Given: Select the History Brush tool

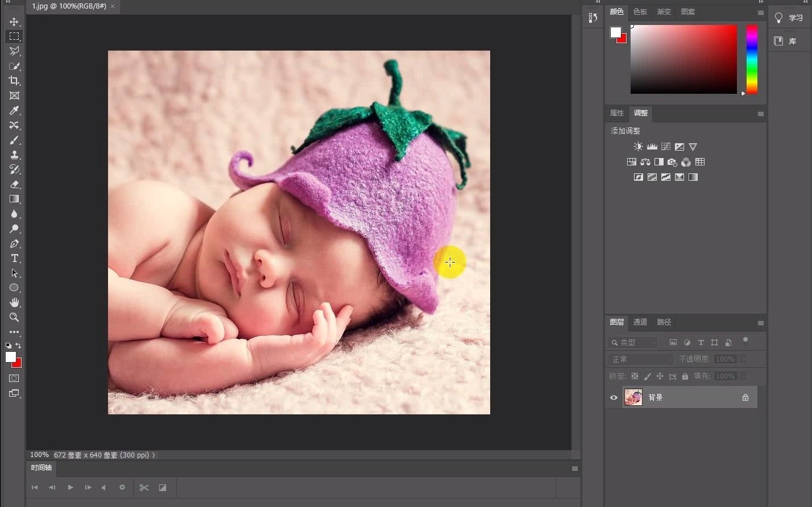Looking at the screenshot, I should [14, 169].
